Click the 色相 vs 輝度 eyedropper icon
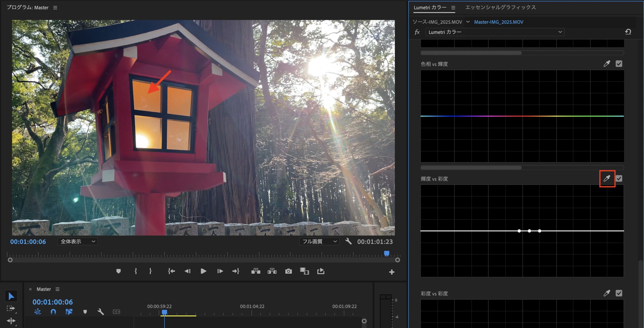This screenshot has height=328, width=644. coord(607,64)
